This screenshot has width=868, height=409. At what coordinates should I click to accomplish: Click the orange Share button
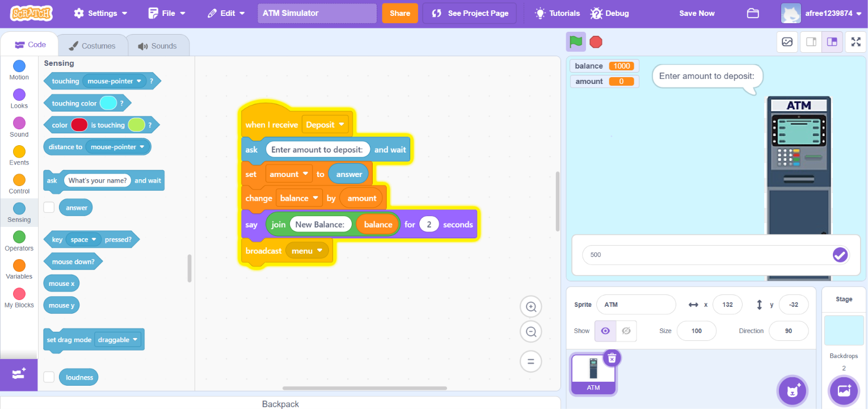[x=400, y=13]
